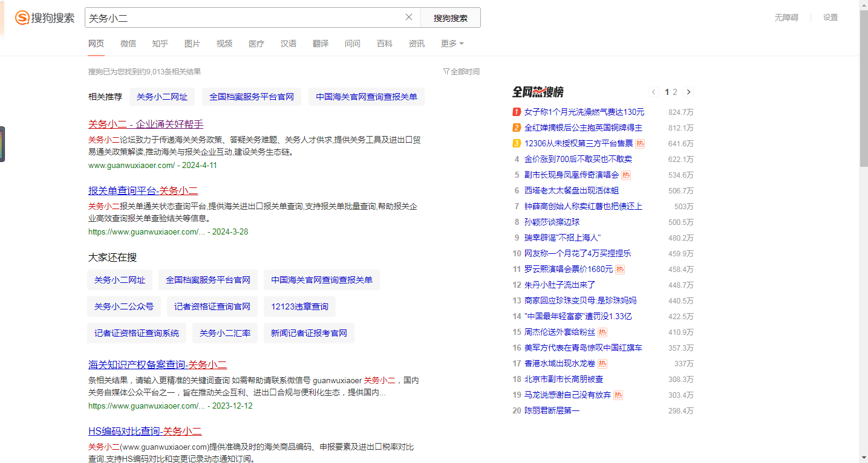This screenshot has width=868, height=463.
Task: Click 12123违章查询 suggestion chip
Action: pos(300,306)
